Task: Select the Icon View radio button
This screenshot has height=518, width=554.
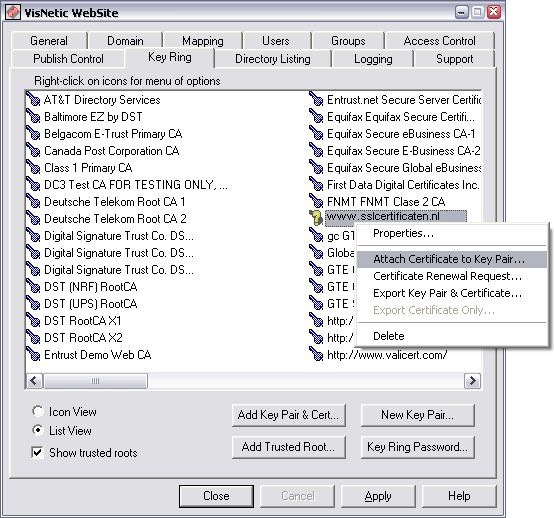Action: (37, 411)
